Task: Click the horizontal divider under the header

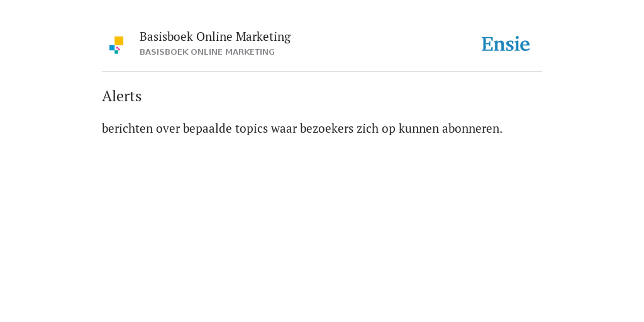Action: 322,72
